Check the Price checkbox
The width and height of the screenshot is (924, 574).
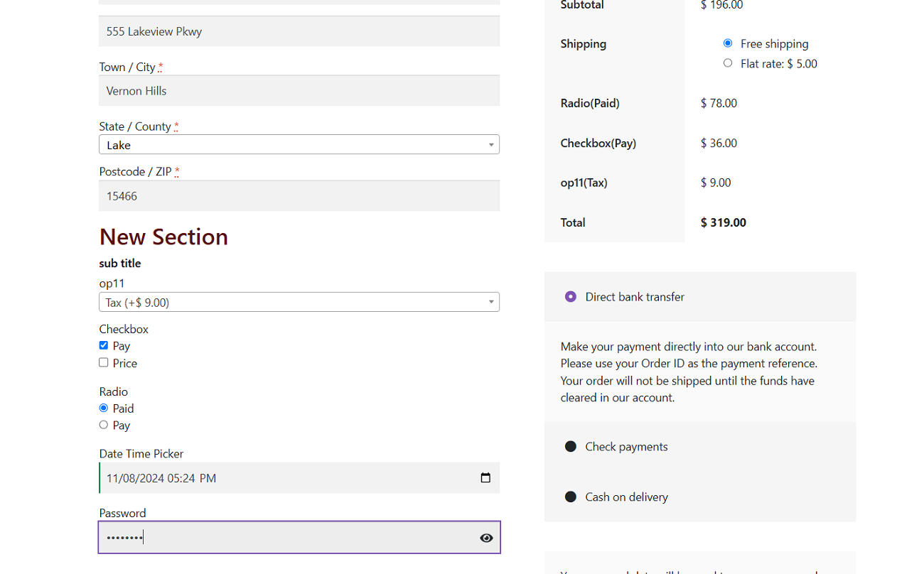point(104,362)
